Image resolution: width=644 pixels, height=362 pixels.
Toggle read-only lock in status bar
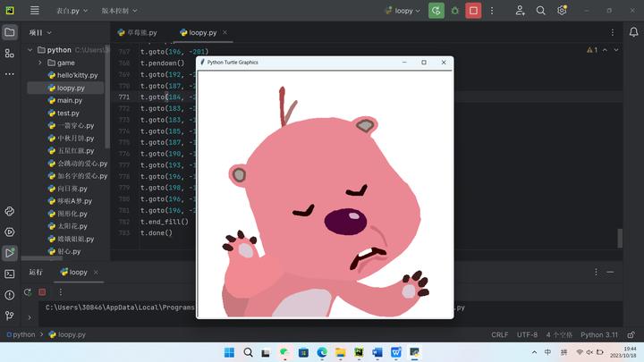coord(631,335)
